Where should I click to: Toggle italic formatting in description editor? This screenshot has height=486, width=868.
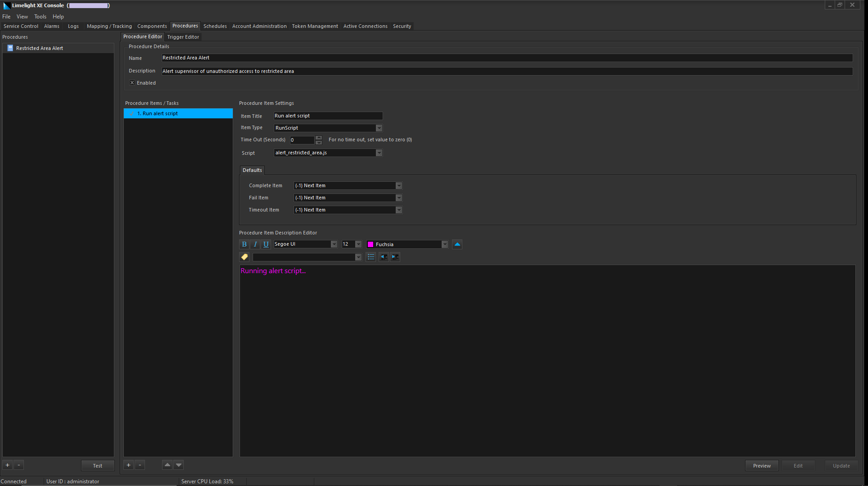click(x=255, y=244)
